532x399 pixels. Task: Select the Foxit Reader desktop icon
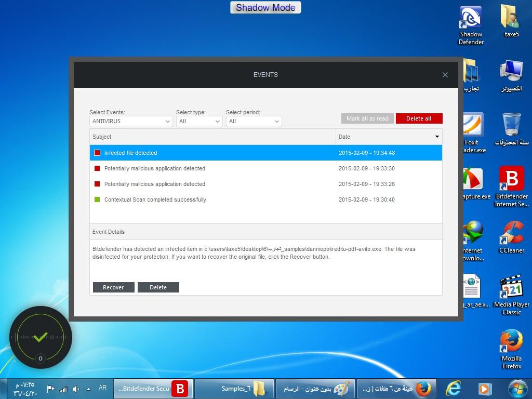click(x=474, y=134)
